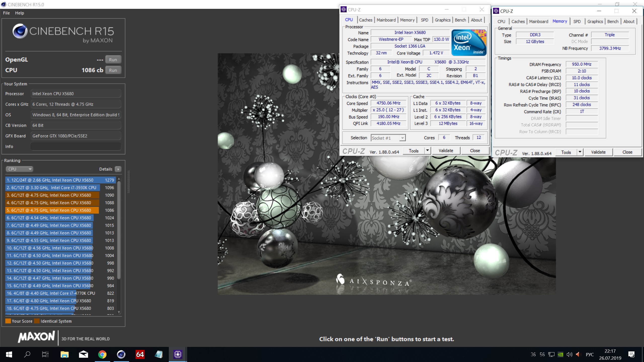Screen dimensions: 644x362
Task: Switch to the Mainboard tab in the left CPU-Z window
Action: tap(386, 20)
